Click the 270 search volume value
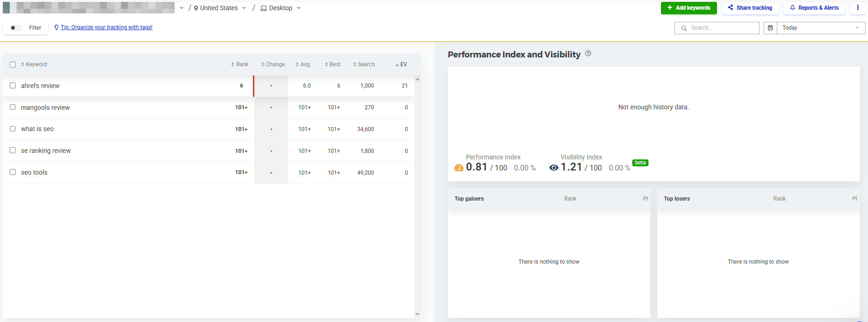 (x=369, y=107)
